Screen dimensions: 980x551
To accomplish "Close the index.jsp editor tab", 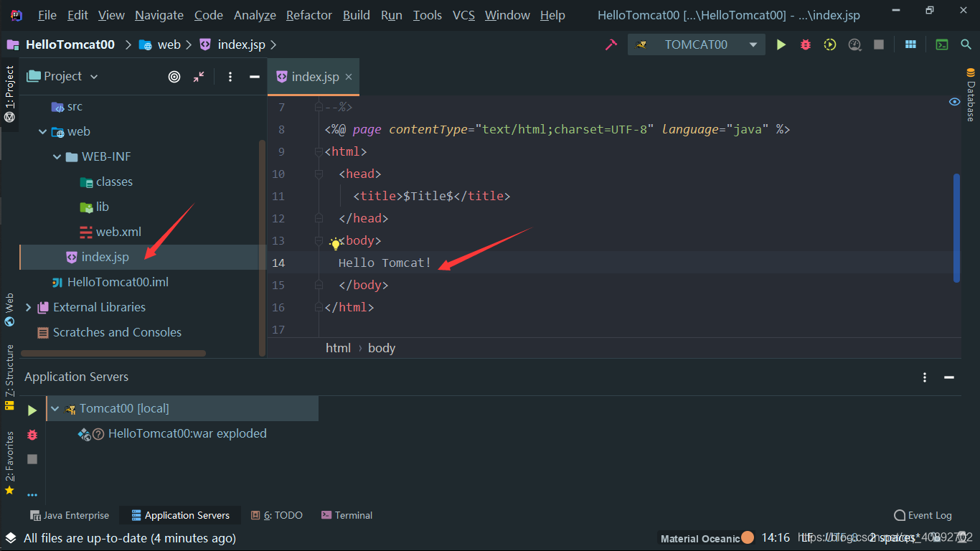I will [x=349, y=77].
